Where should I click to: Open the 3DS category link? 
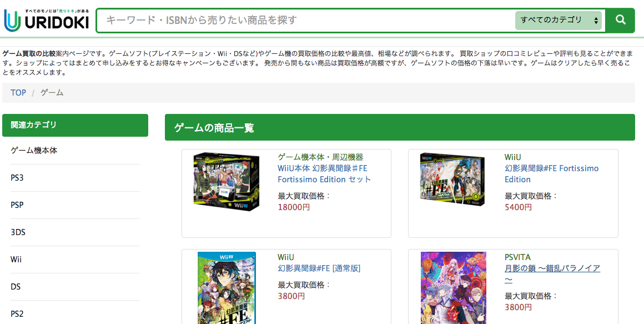pyautogui.click(x=18, y=232)
